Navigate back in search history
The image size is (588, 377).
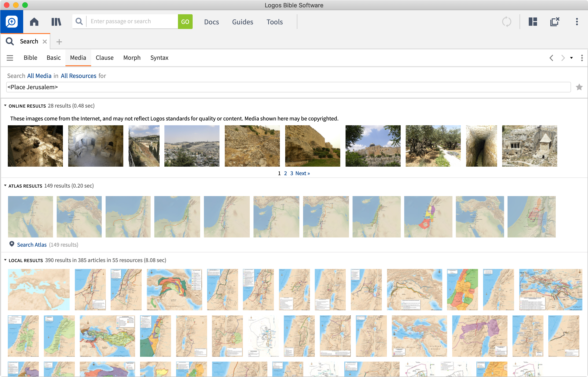click(x=551, y=58)
